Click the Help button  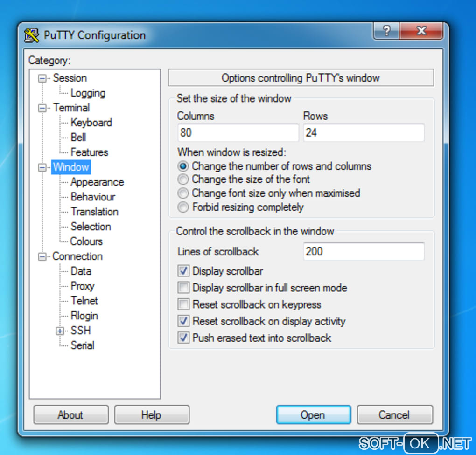[x=152, y=414]
